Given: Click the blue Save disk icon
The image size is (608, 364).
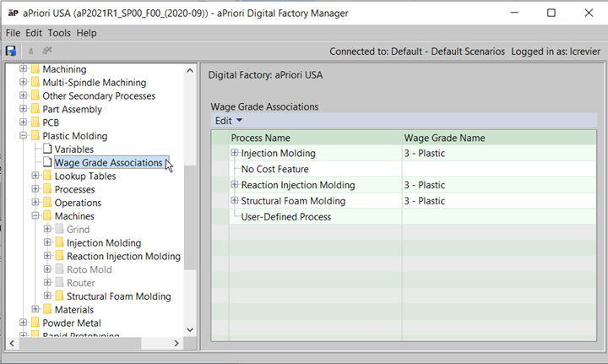Looking at the screenshot, I should (11, 51).
